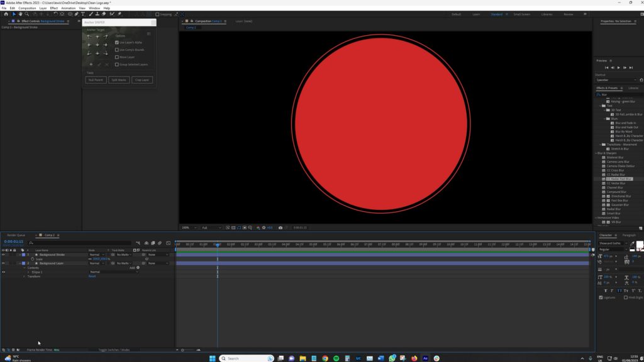Collapse the Contents group

(25, 268)
